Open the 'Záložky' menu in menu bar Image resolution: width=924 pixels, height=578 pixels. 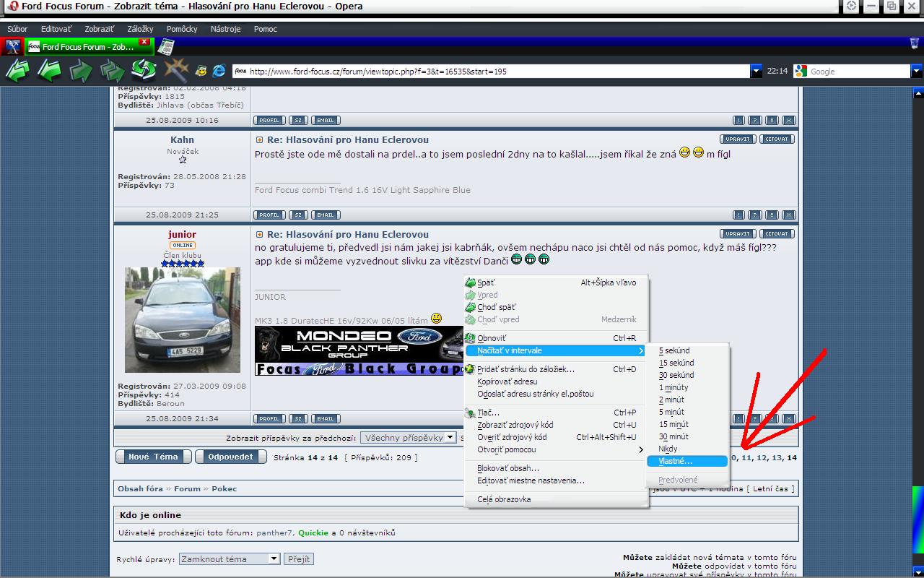pos(140,29)
